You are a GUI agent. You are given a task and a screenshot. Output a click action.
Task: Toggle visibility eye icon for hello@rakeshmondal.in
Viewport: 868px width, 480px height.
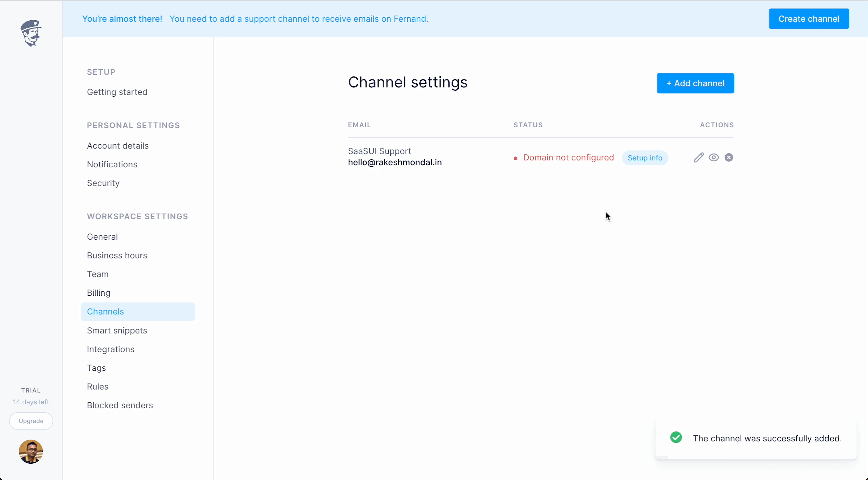point(714,158)
